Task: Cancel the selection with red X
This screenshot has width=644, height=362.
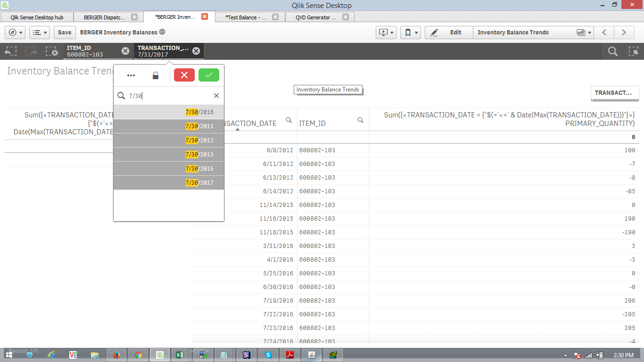Action: click(x=184, y=75)
